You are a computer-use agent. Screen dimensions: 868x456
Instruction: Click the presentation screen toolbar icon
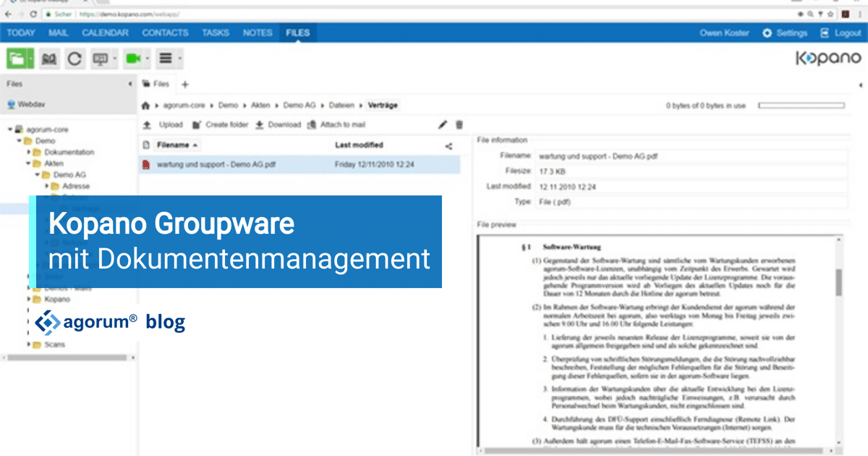click(100, 59)
